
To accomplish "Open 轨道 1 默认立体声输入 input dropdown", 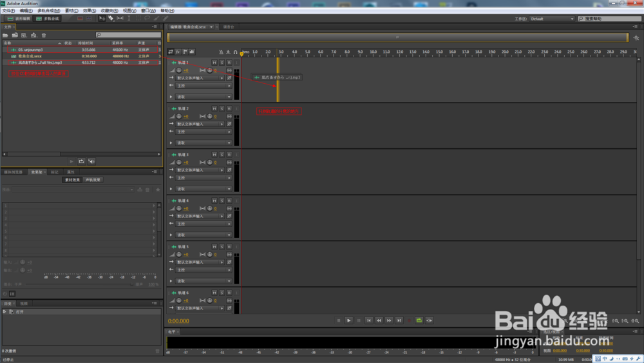I will (x=200, y=78).
